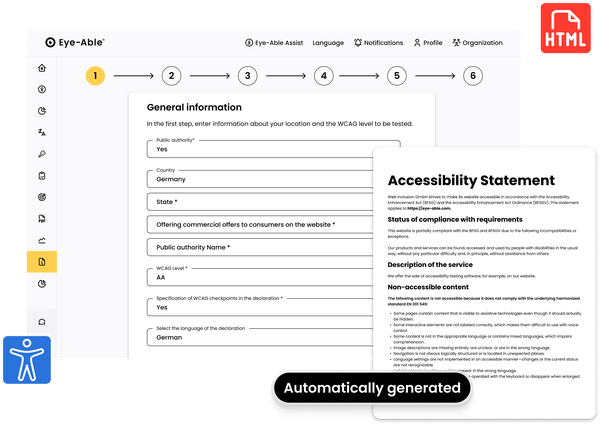The image size is (600, 425).
Task: Open the Language menu
Action: coord(328,43)
